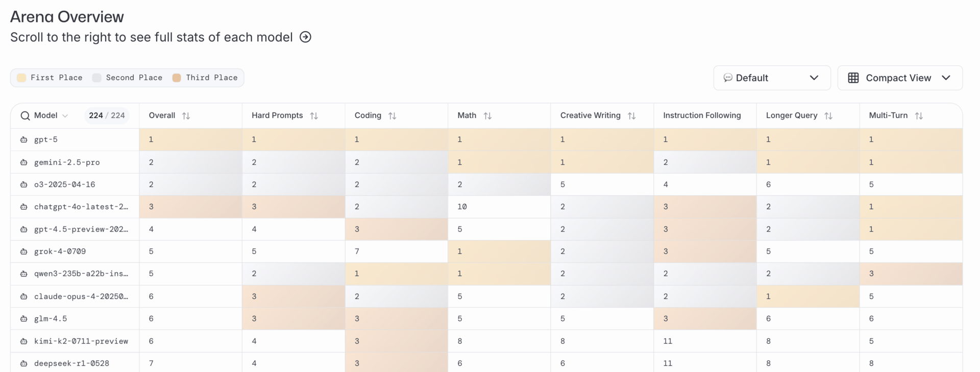Sort by Hard Prompts arrows icon

(x=314, y=116)
